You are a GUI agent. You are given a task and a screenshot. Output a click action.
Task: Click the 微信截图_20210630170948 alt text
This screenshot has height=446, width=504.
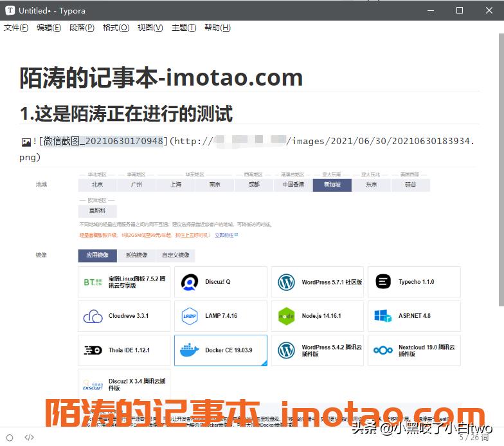103,141
